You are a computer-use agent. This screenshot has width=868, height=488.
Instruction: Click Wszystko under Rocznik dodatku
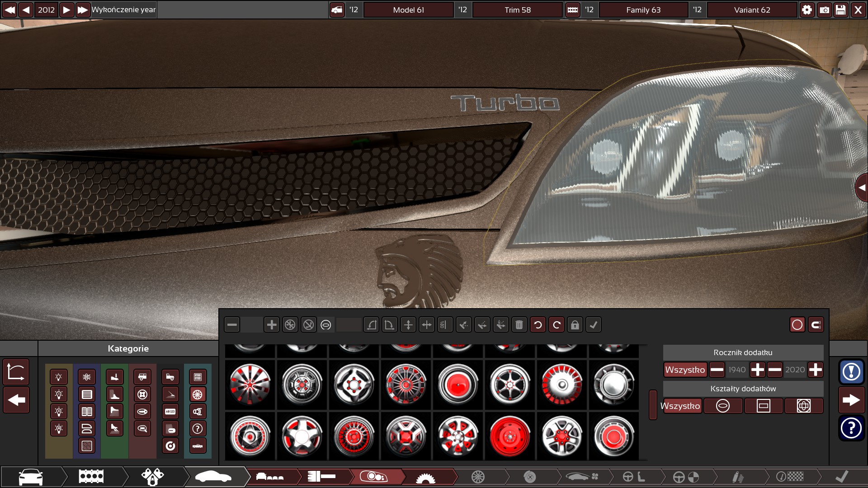coord(685,370)
